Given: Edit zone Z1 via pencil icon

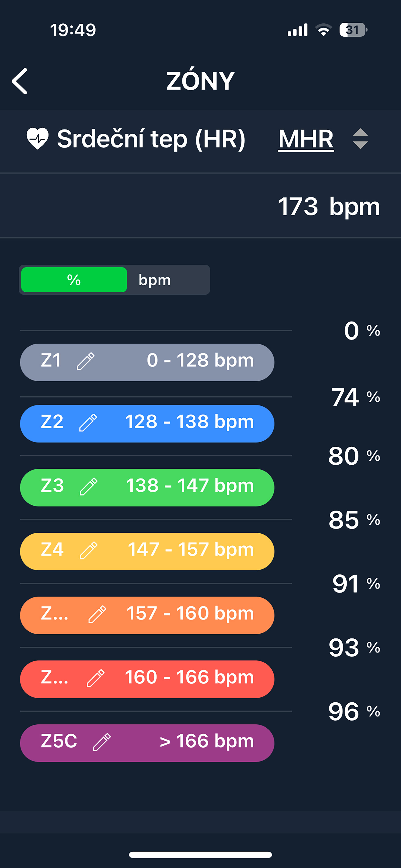Looking at the screenshot, I should coord(86,362).
